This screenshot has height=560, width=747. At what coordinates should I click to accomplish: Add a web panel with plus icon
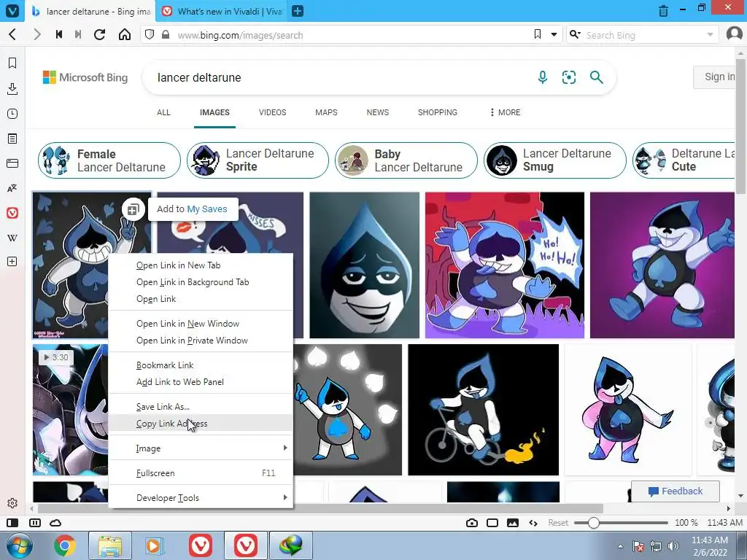pos(12,262)
